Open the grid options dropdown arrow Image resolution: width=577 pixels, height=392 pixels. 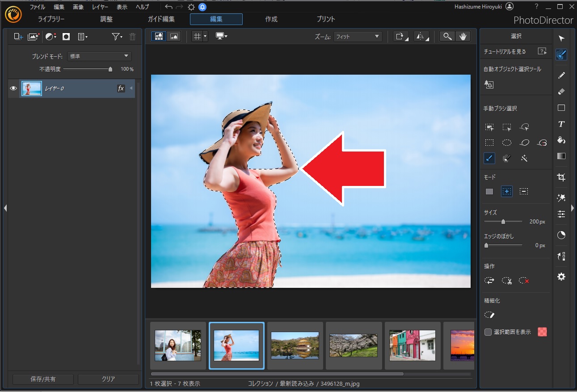coord(205,37)
